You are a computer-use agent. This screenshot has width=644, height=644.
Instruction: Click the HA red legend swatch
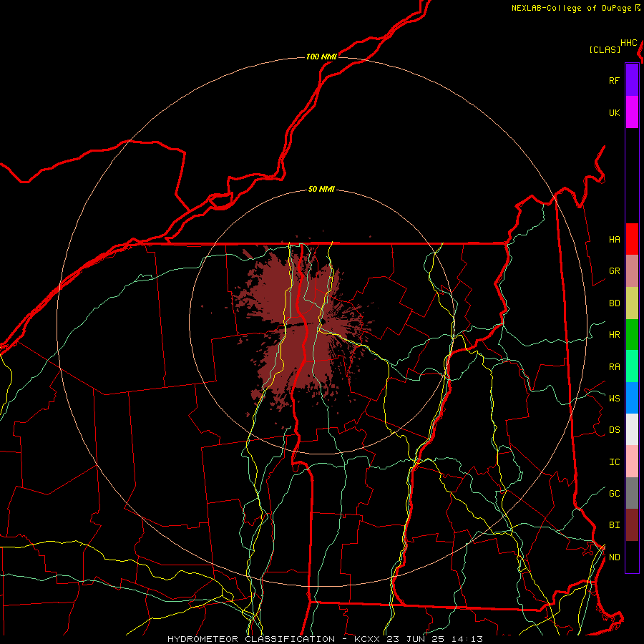[632, 239]
